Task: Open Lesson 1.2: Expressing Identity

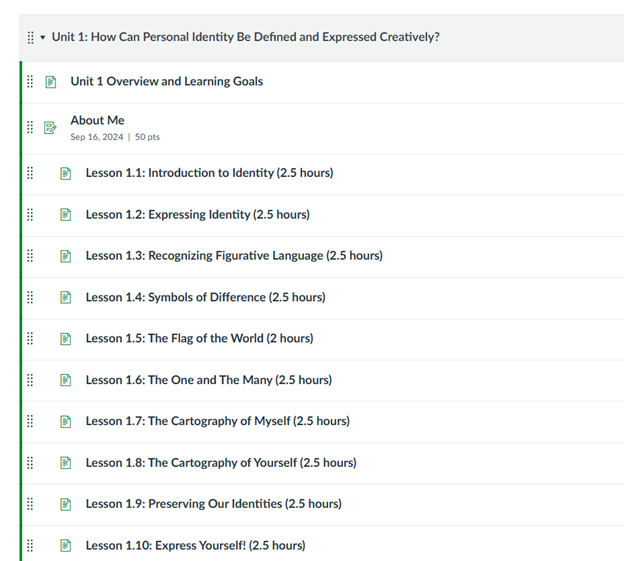Action: click(197, 215)
